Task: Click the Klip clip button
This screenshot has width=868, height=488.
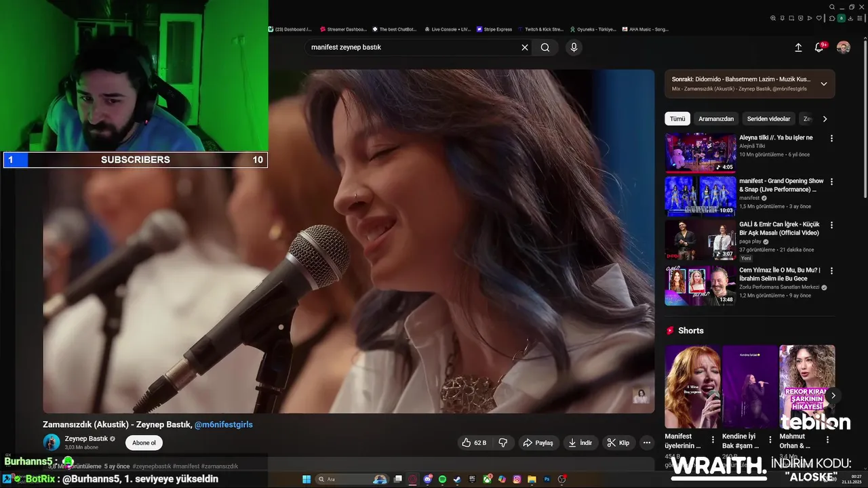Action: pyautogui.click(x=618, y=443)
